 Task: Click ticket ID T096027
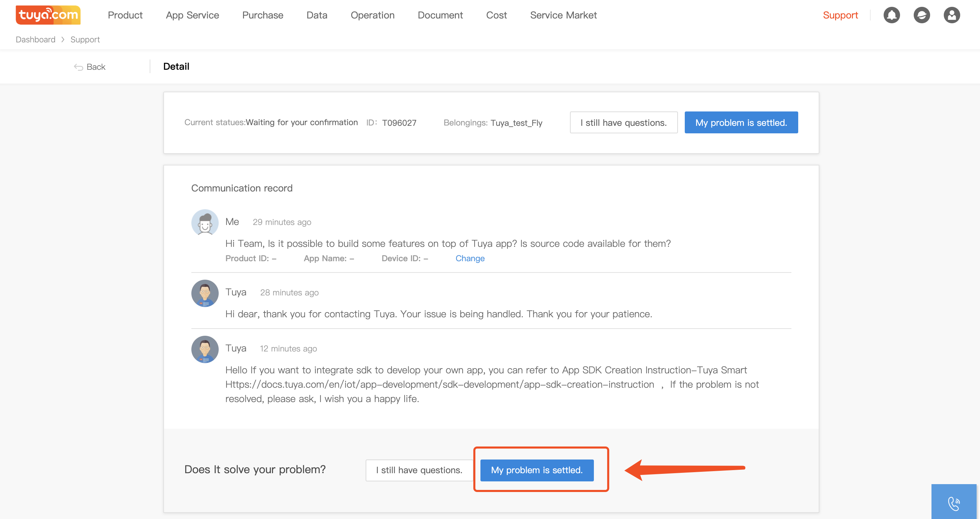coord(399,123)
